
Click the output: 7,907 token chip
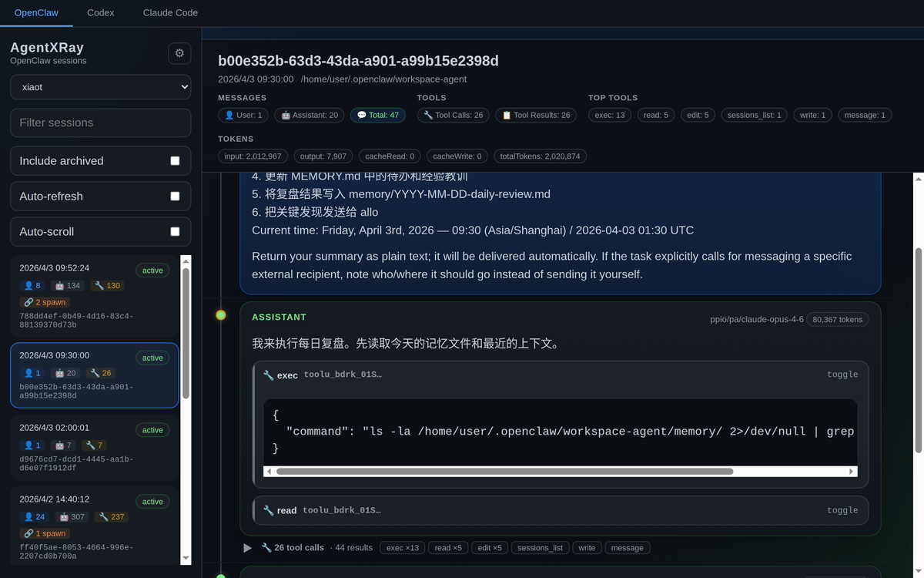click(x=323, y=156)
